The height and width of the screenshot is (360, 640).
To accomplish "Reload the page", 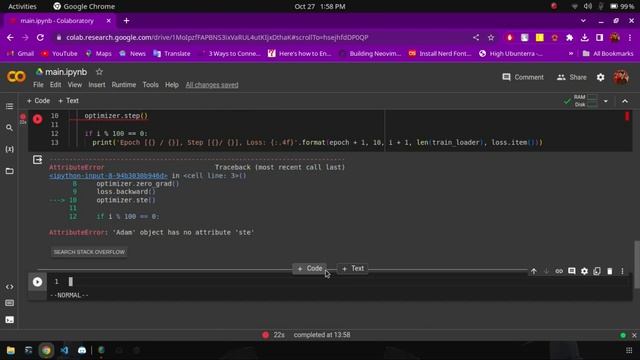I will 40,38.
